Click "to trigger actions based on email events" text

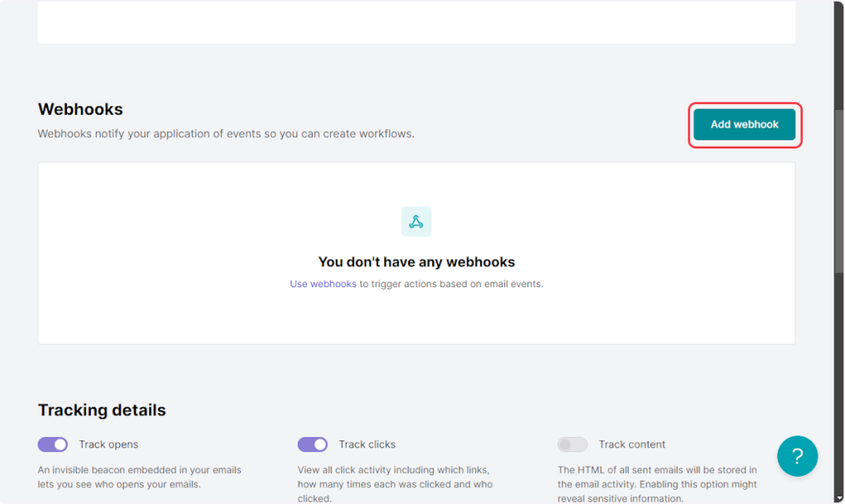pos(451,284)
